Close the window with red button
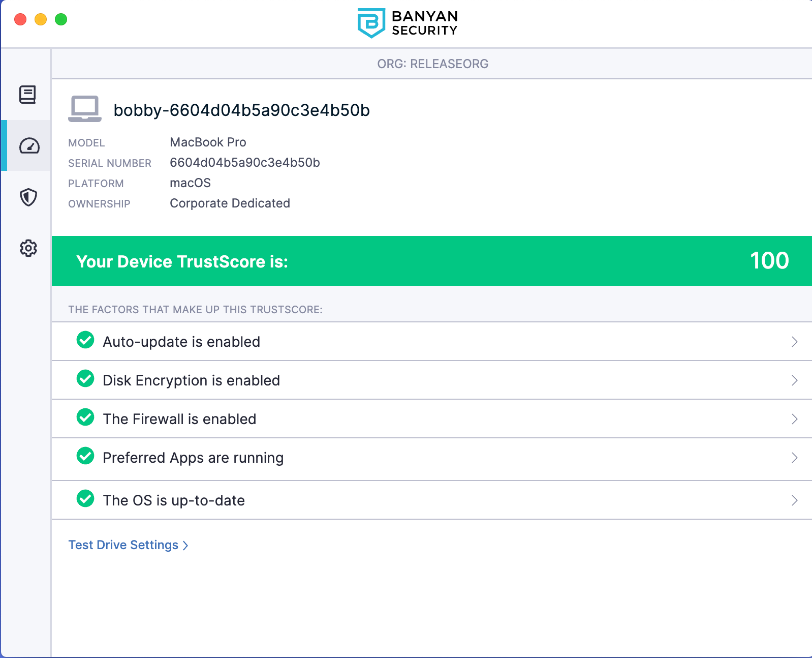The width and height of the screenshot is (812, 658). (20, 19)
